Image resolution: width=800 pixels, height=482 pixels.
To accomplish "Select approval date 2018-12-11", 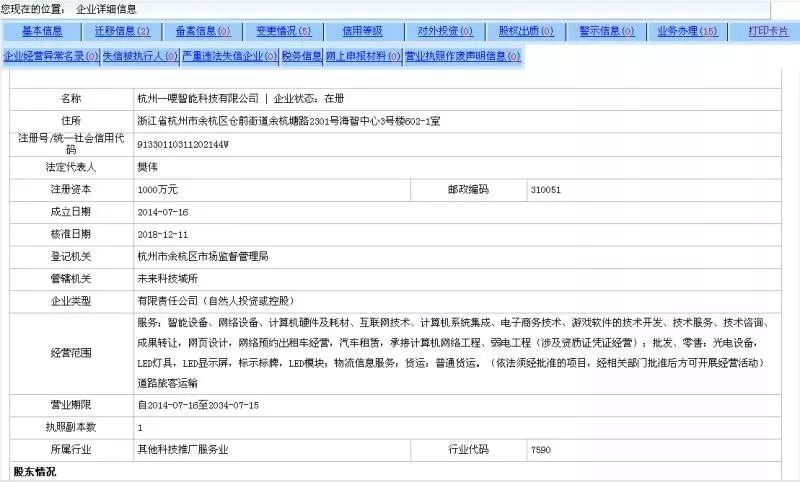I will [x=163, y=235].
